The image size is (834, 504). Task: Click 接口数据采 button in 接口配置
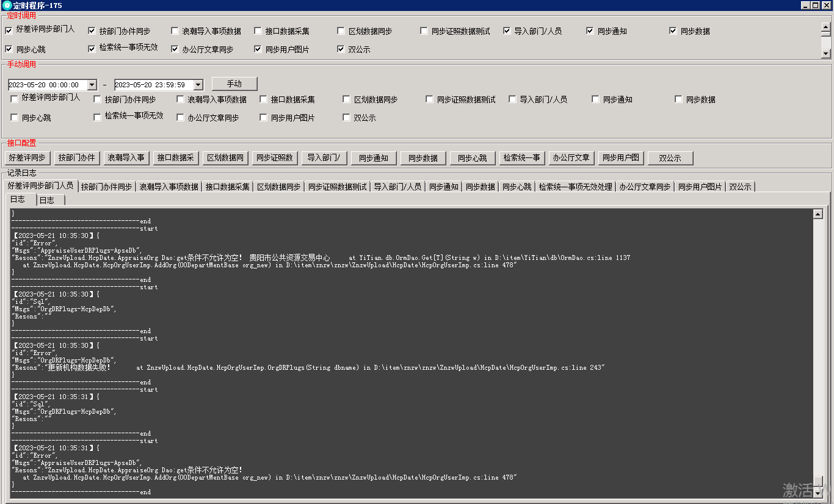[176, 158]
